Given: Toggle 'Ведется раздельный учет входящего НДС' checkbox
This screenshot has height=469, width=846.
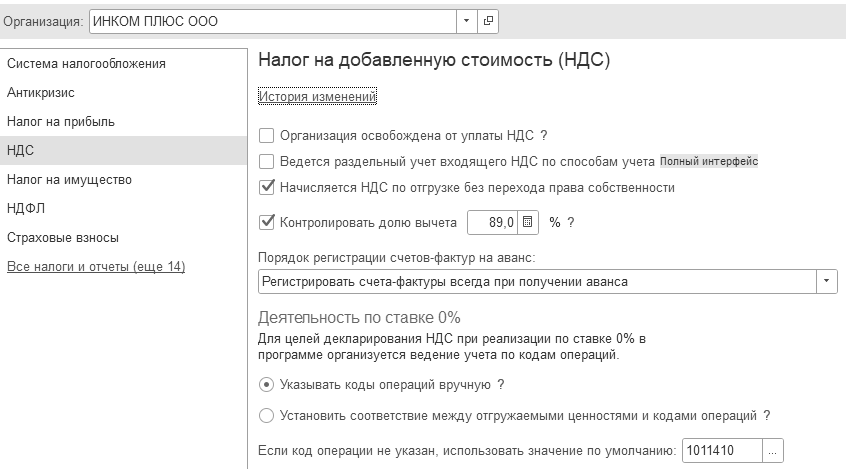Looking at the screenshot, I should tap(267, 161).
